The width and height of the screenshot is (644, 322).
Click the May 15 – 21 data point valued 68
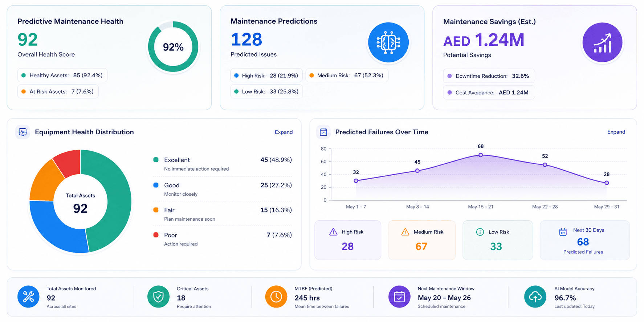tap(481, 155)
